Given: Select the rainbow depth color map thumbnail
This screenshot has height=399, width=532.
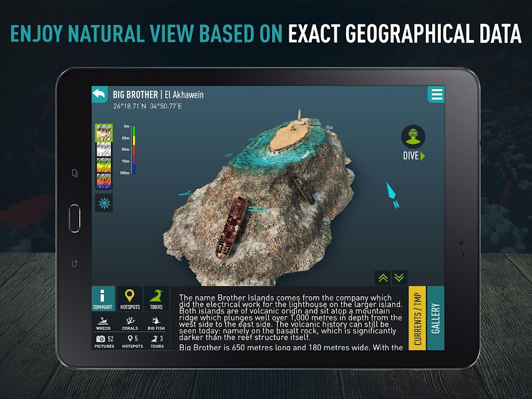Looking at the screenshot, I should coord(104,181).
